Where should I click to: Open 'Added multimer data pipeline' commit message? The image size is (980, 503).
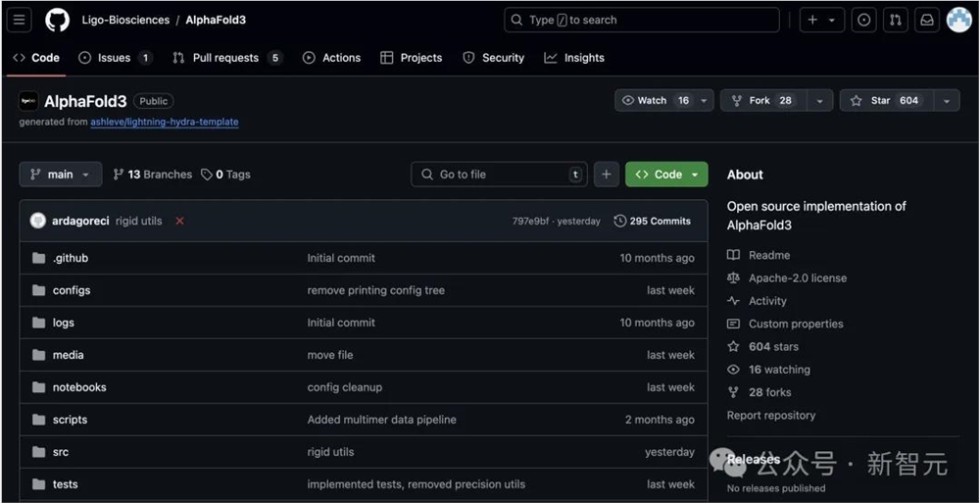[x=381, y=420]
